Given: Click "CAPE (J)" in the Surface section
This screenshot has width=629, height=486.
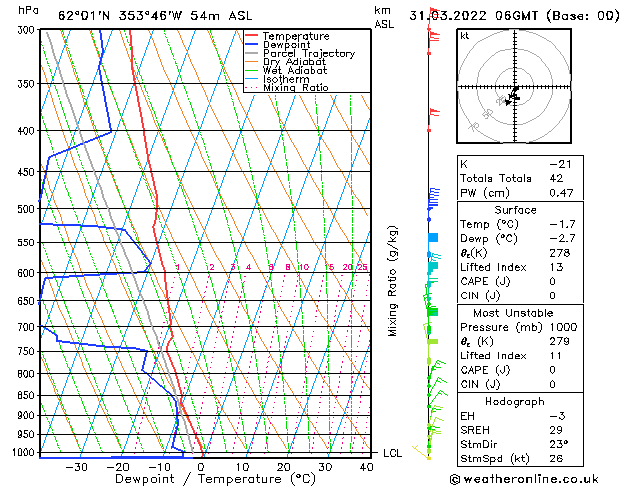Looking at the screenshot, I should click(485, 281).
